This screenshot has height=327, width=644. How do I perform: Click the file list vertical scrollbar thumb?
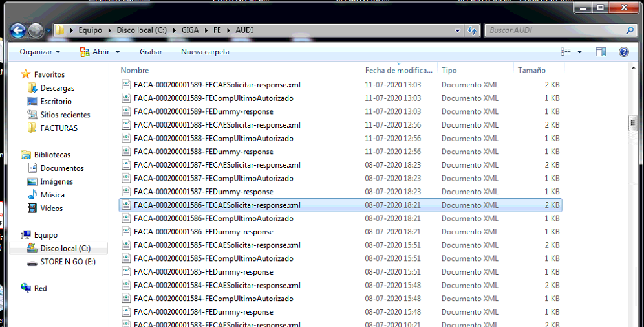pyautogui.click(x=633, y=123)
